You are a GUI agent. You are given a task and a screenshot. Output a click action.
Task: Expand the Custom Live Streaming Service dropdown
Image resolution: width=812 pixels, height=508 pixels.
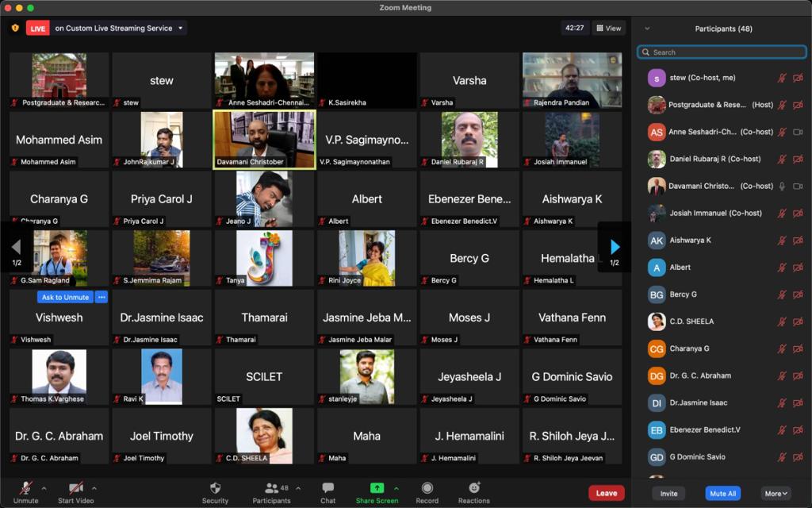click(x=181, y=29)
